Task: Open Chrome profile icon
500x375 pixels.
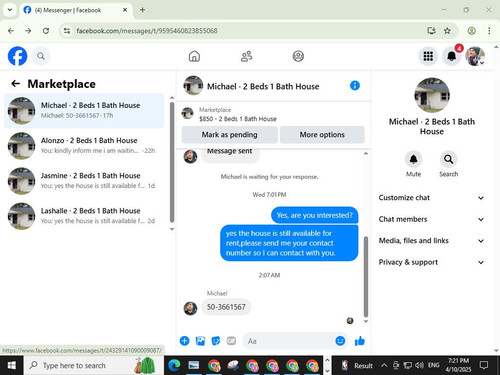Action: pyautogui.click(x=471, y=31)
